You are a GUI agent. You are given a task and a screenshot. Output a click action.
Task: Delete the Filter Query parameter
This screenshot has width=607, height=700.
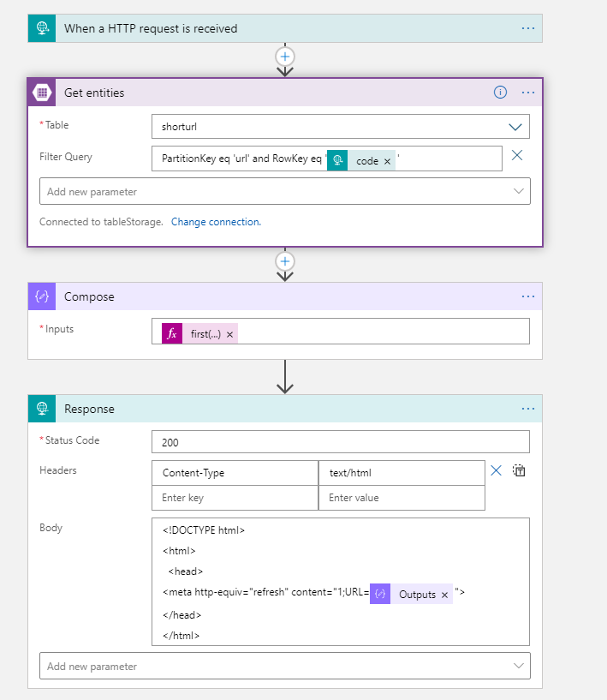point(517,155)
